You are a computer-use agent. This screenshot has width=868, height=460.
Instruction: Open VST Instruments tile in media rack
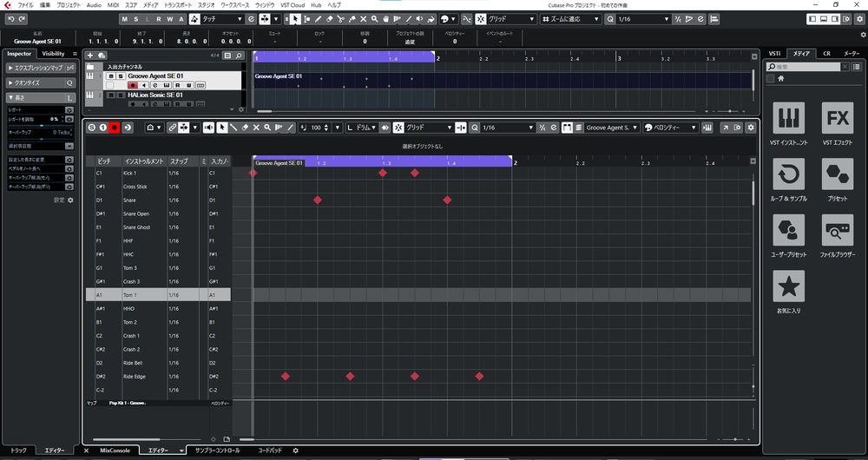click(789, 118)
